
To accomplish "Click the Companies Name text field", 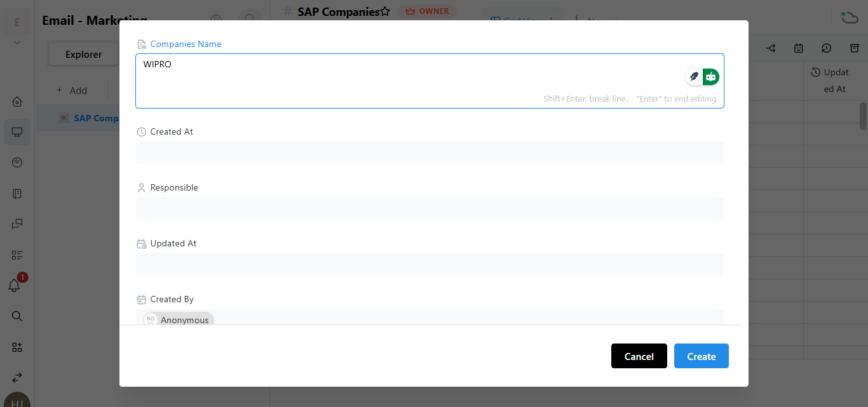I will (x=430, y=81).
